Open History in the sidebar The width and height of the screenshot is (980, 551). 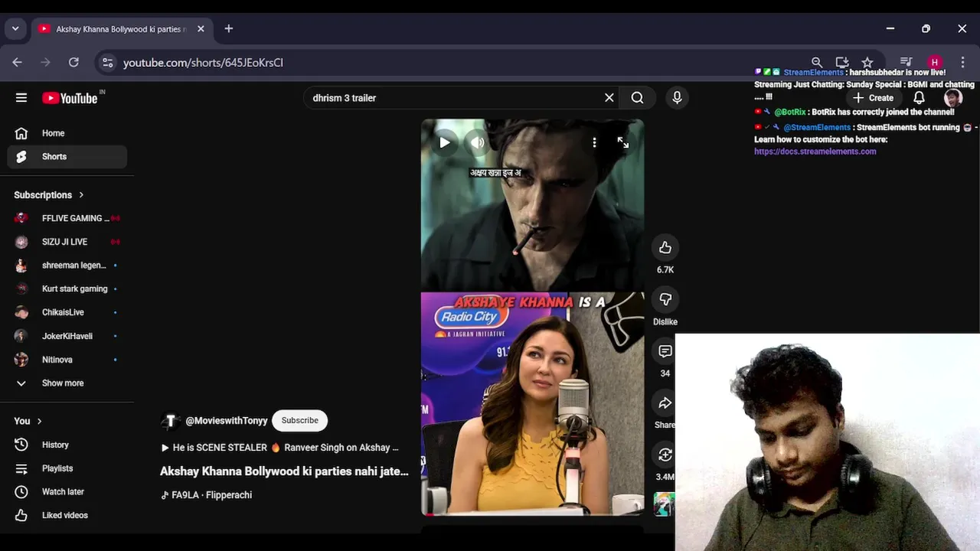(67, 445)
